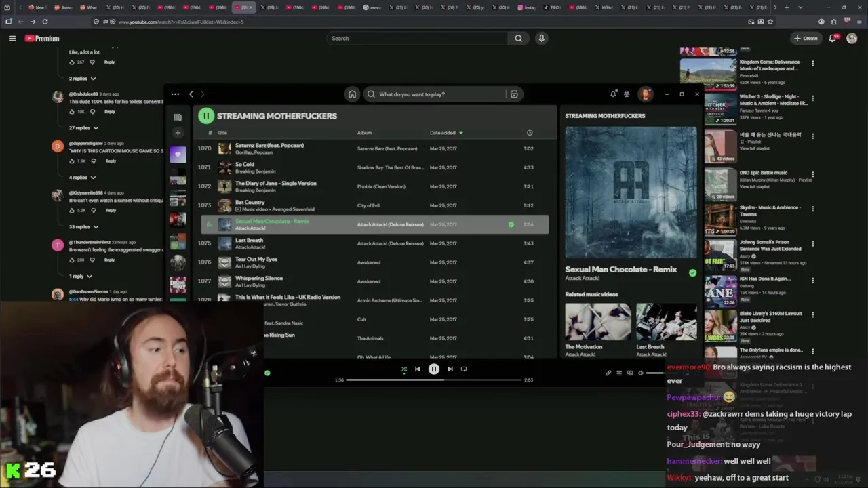Open Kingdom Come Deliverance video options menu
Image resolution: width=868 pixels, height=488 pixels.
(812, 64)
